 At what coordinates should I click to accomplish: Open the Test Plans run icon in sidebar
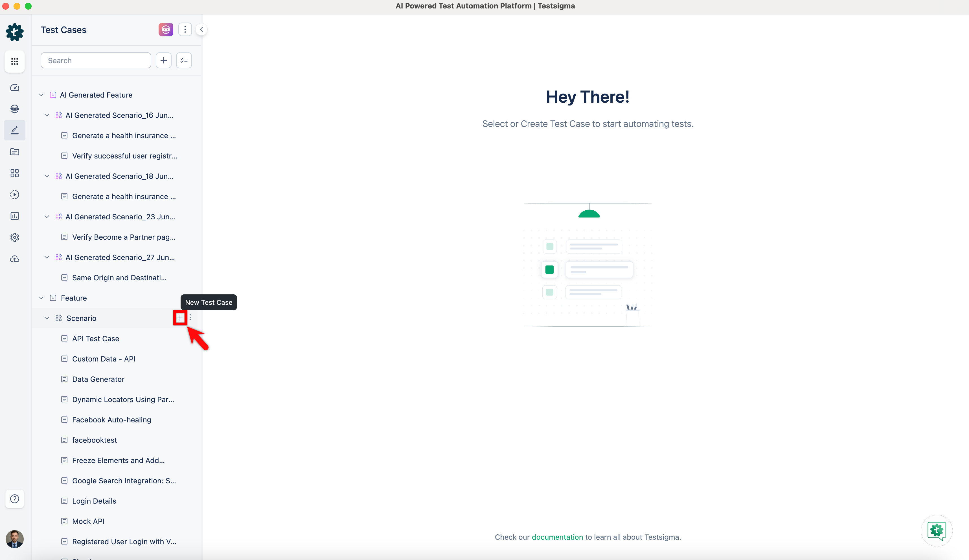coord(15,195)
